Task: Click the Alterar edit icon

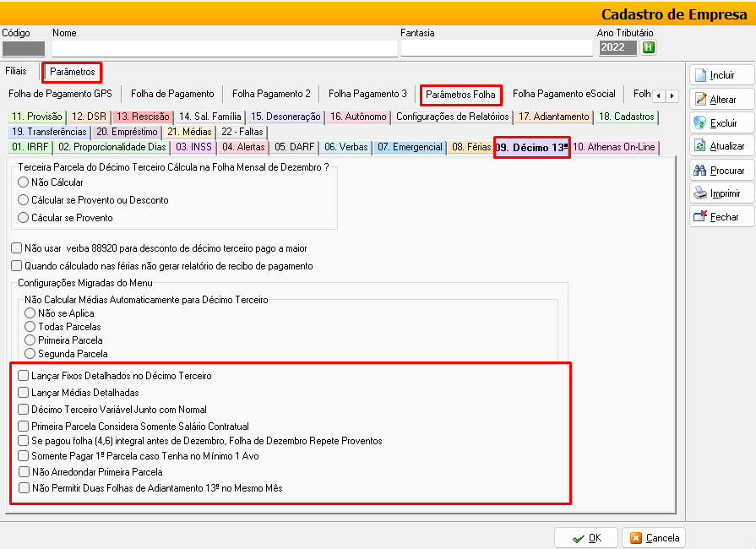Action: (x=700, y=99)
